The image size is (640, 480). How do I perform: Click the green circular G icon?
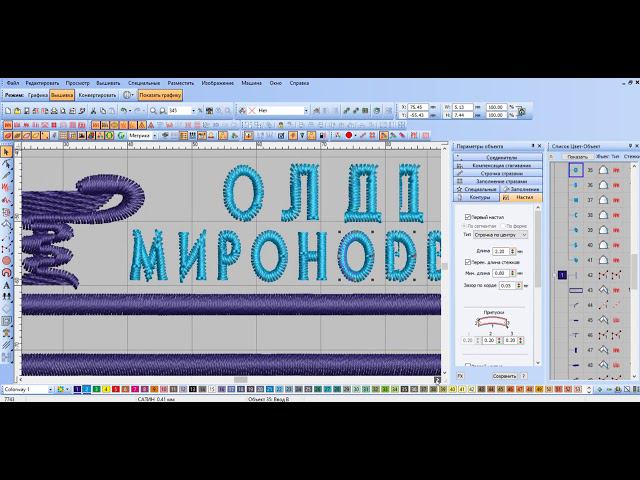coord(121,136)
